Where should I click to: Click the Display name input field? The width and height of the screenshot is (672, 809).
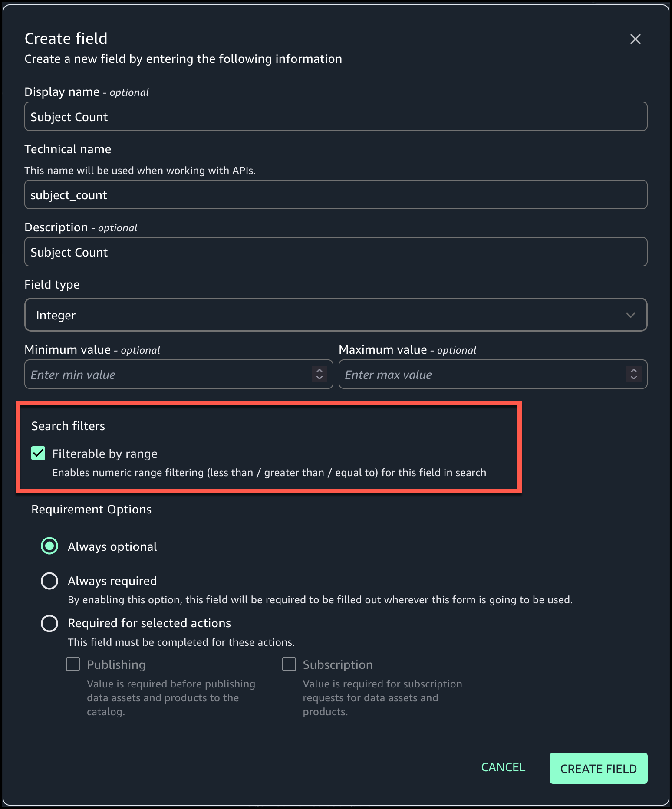(x=336, y=117)
